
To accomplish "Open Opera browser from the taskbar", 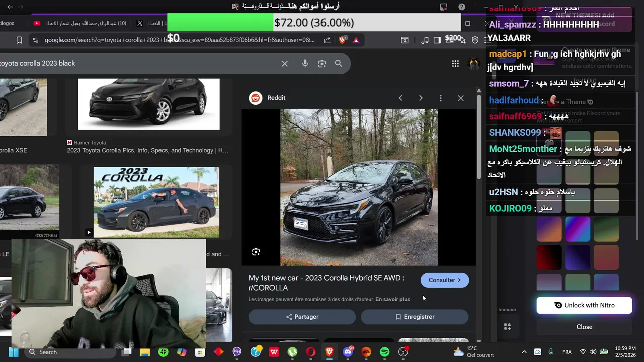I will [x=311, y=352].
